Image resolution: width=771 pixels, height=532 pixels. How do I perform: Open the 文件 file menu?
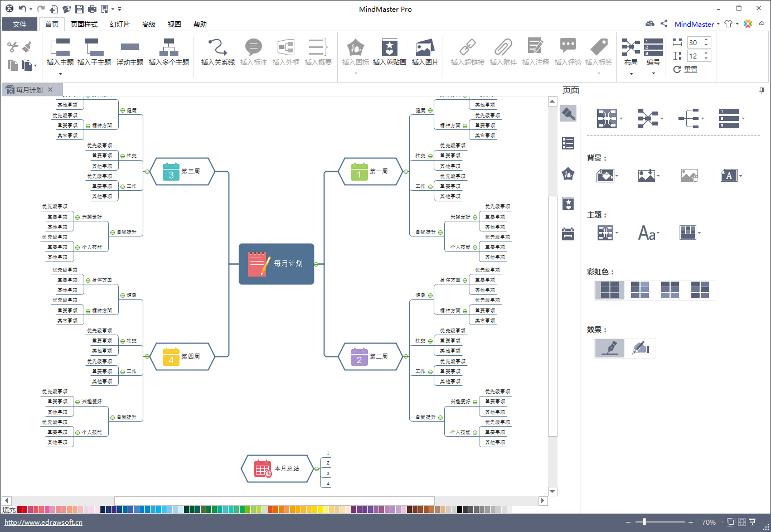[20, 25]
